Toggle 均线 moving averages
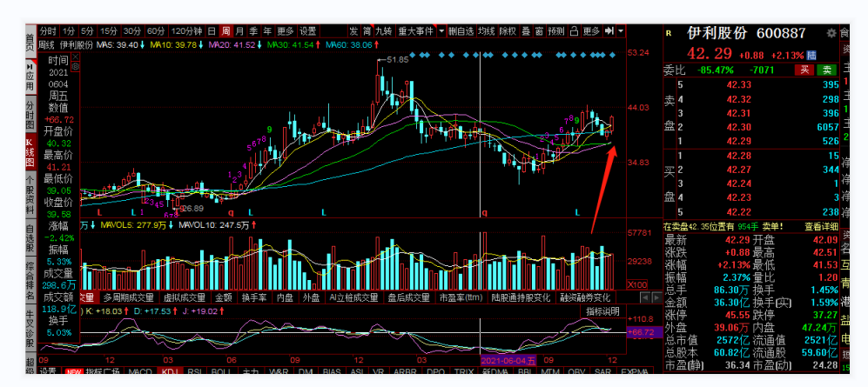Screen dimensions: 868x387 click(487, 31)
